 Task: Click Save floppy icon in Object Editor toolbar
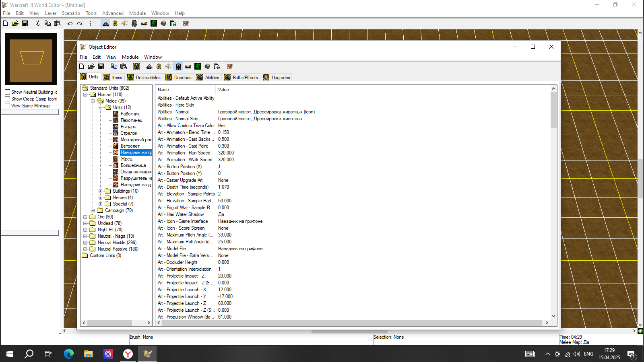click(x=101, y=66)
